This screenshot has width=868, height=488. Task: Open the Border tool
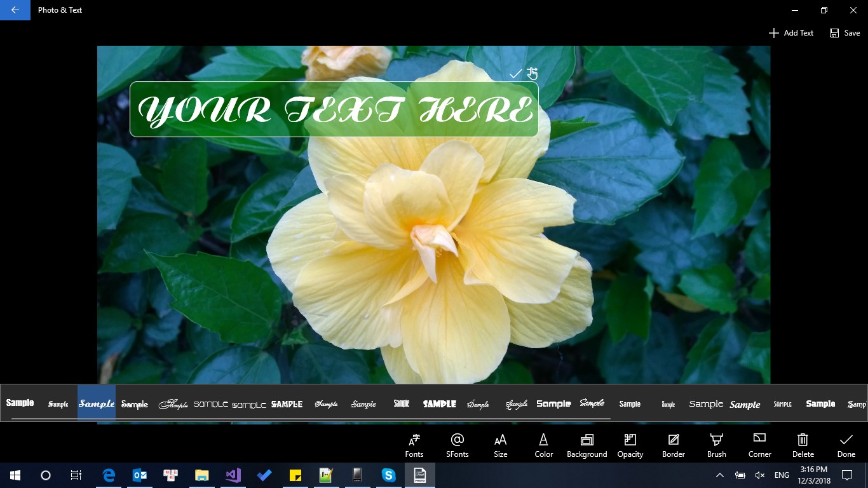(x=674, y=445)
